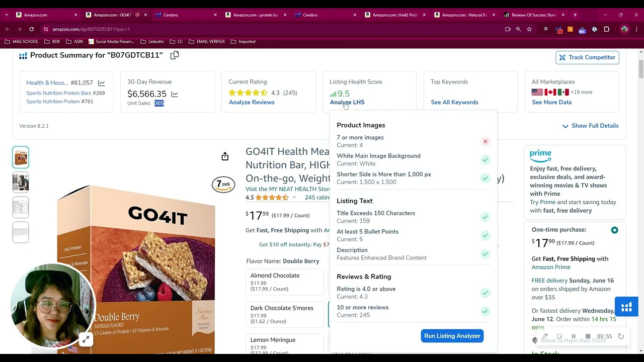644x362 pixels.
Task: Open See More Data for all marketplaces
Action: [551, 102]
